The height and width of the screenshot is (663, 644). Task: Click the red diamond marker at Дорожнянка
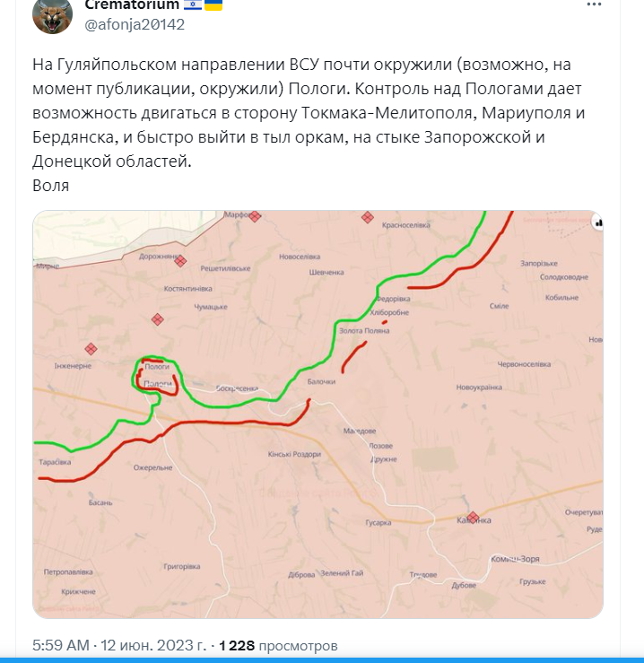coord(180,261)
